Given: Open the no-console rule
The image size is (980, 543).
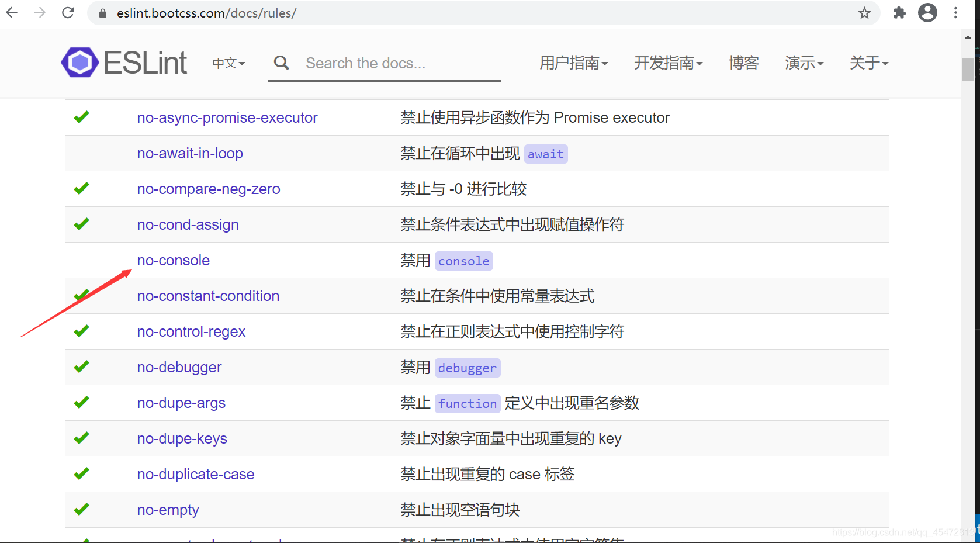Looking at the screenshot, I should point(173,260).
